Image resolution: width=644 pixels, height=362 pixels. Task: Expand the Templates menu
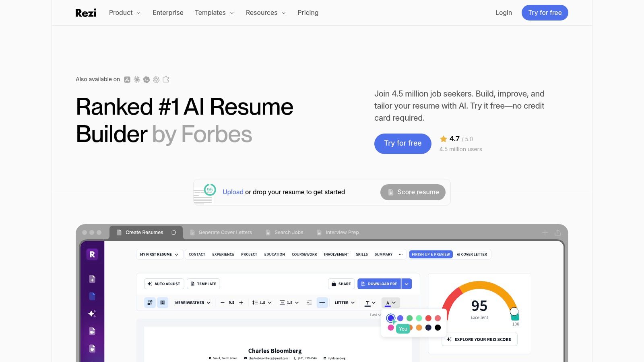[x=214, y=13]
